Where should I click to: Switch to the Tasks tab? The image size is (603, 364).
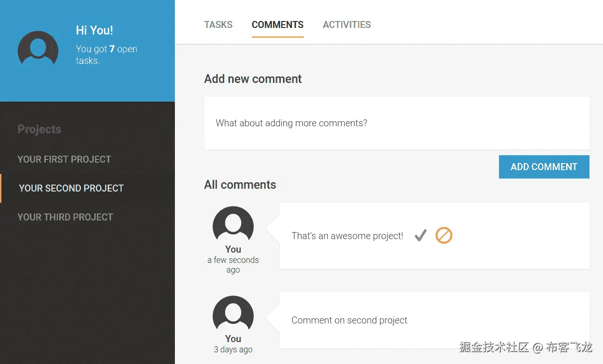pos(218,25)
